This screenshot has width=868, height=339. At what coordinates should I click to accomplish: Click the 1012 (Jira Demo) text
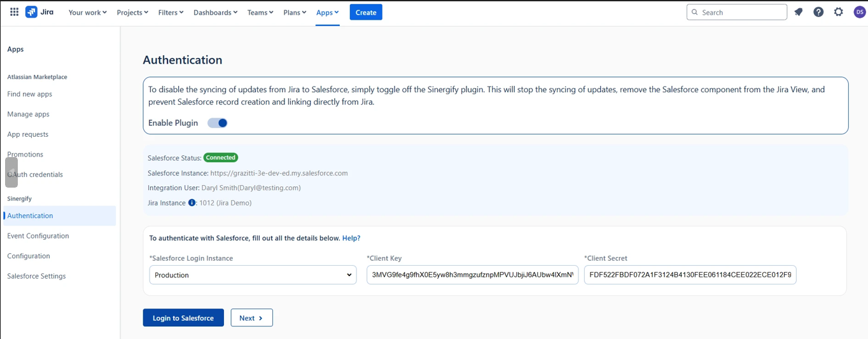click(225, 203)
